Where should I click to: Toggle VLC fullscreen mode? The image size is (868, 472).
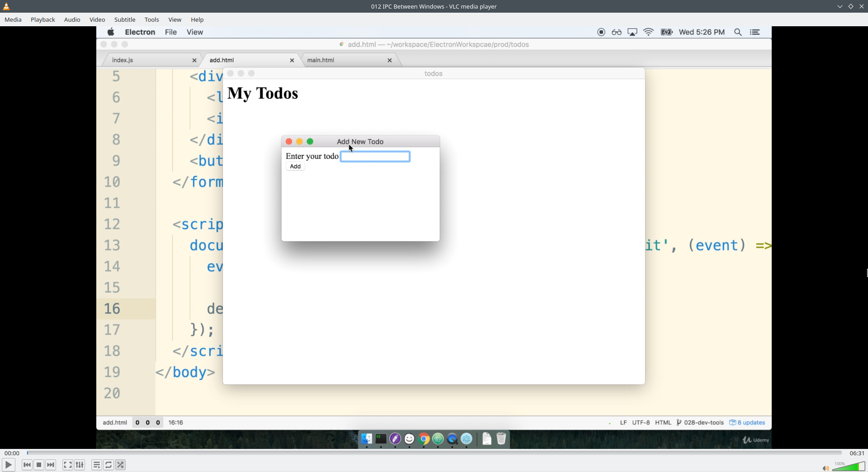pos(67,465)
